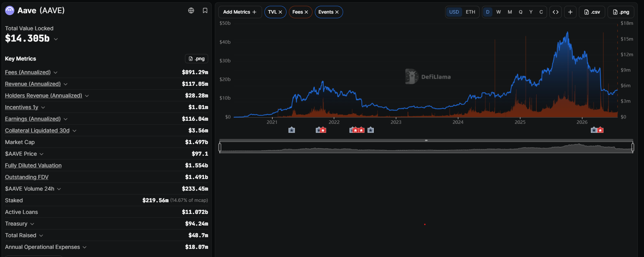This screenshot has width=644, height=257.
Task: Click the Events metric chip label
Action: (x=326, y=12)
